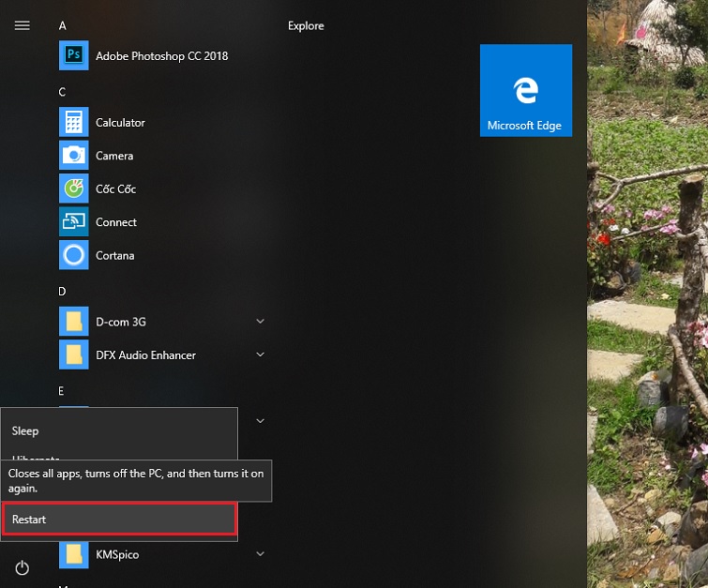Launch the Cốc Cốc browser

click(x=115, y=189)
